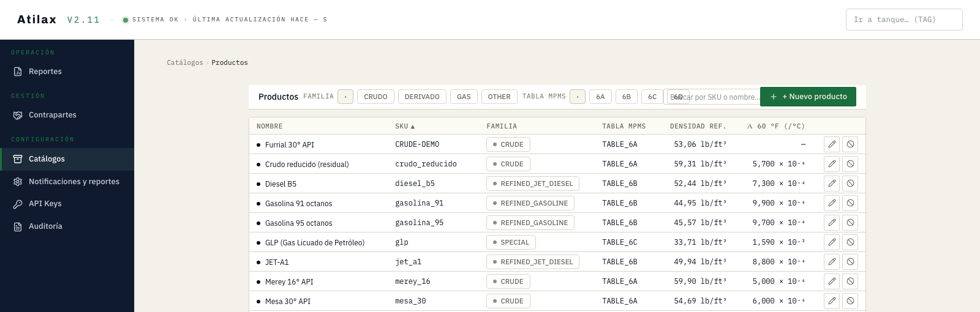Open Contrapartes in the sidebar
The image size is (980, 312).
tap(67, 115)
